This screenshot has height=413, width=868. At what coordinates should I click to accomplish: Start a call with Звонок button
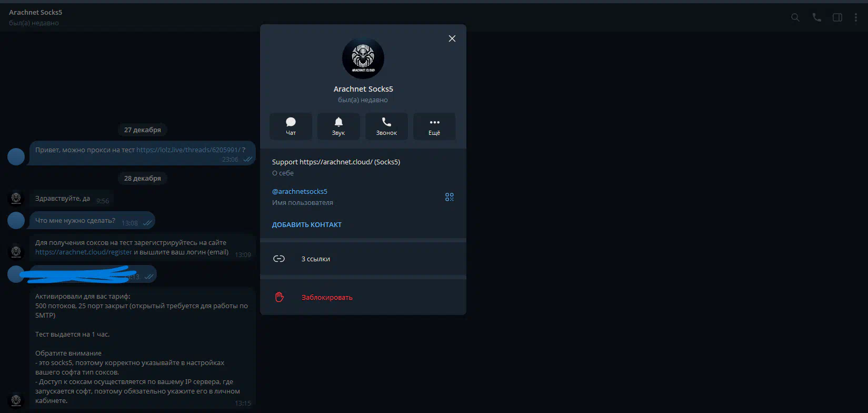pos(386,126)
